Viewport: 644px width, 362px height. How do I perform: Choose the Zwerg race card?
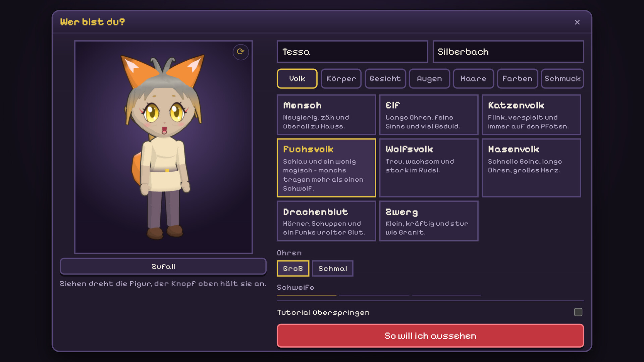tap(429, 221)
